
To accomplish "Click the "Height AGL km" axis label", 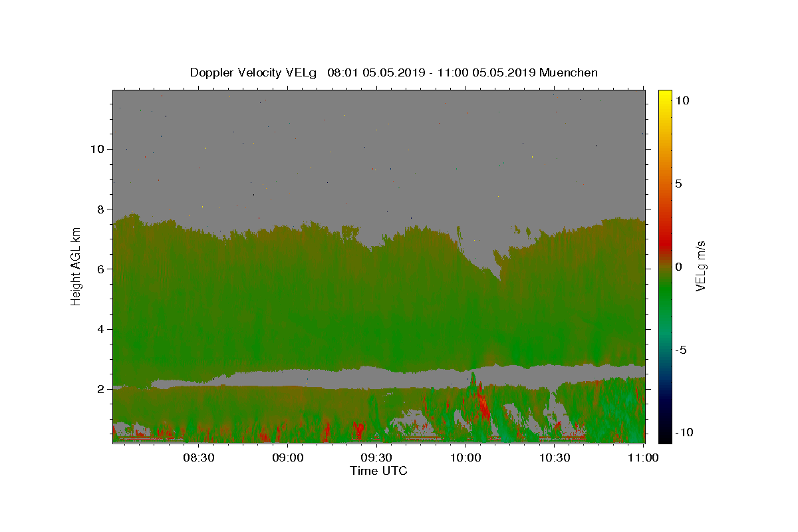I will (x=76, y=266).
